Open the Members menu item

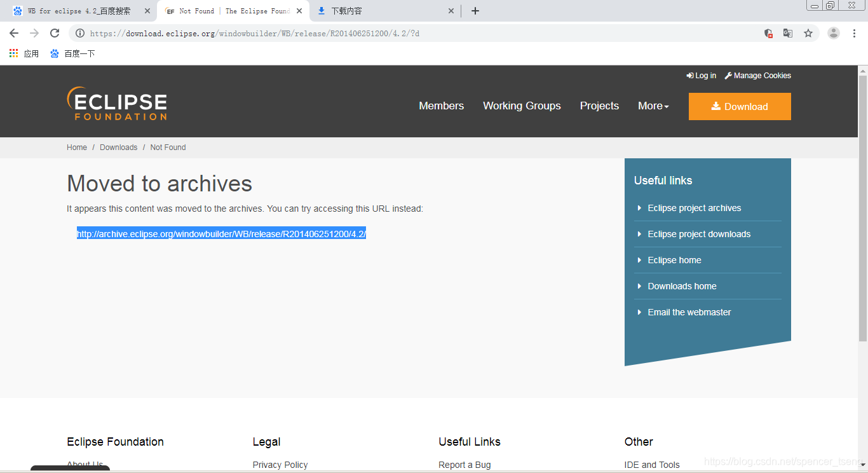click(441, 106)
